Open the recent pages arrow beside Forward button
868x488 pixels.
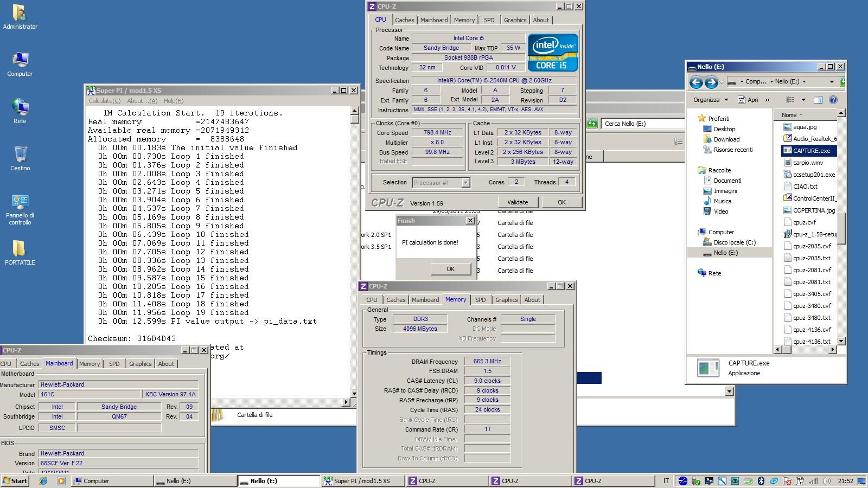tap(722, 82)
